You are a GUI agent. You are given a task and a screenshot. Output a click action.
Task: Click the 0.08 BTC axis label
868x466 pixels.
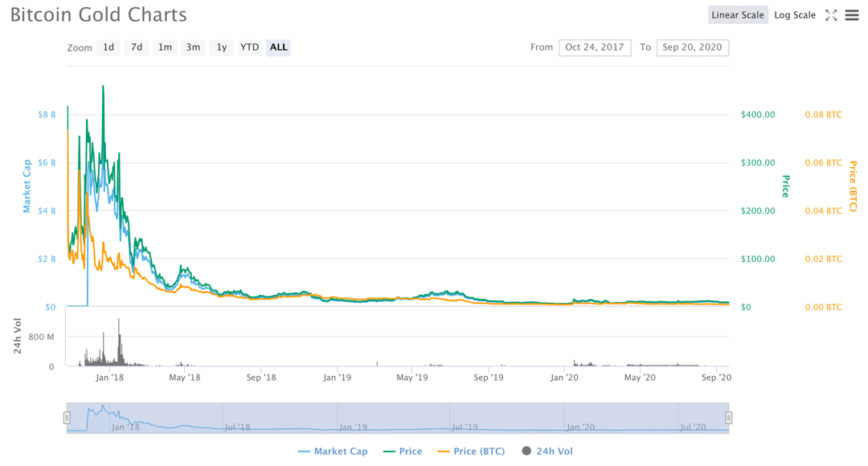(x=823, y=115)
